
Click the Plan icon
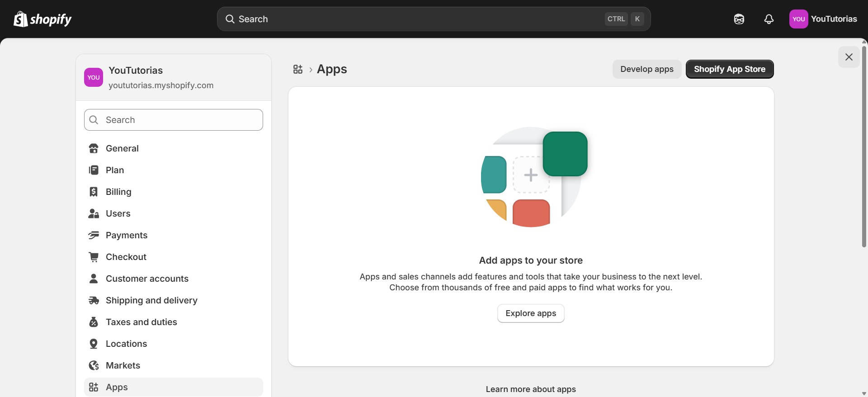(x=94, y=170)
